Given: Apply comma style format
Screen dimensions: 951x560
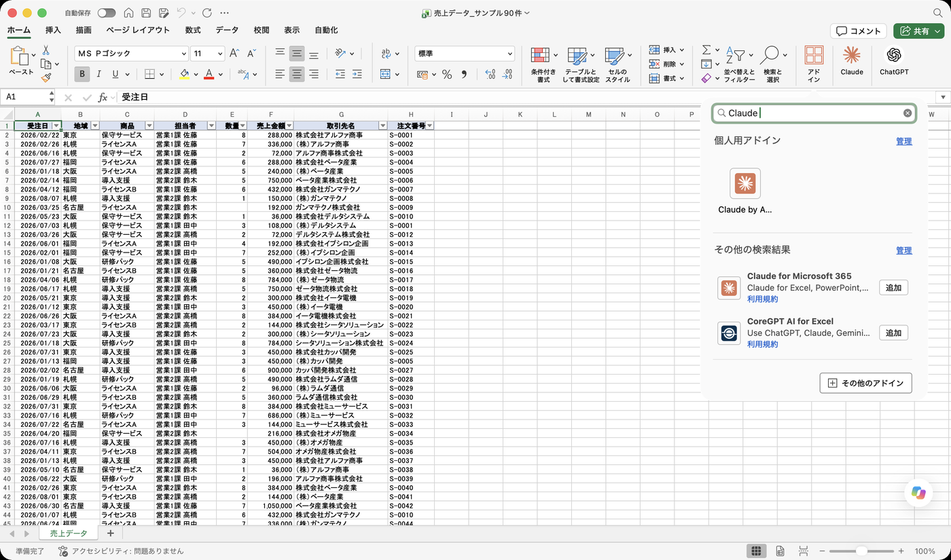Looking at the screenshot, I should coord(465,75).
